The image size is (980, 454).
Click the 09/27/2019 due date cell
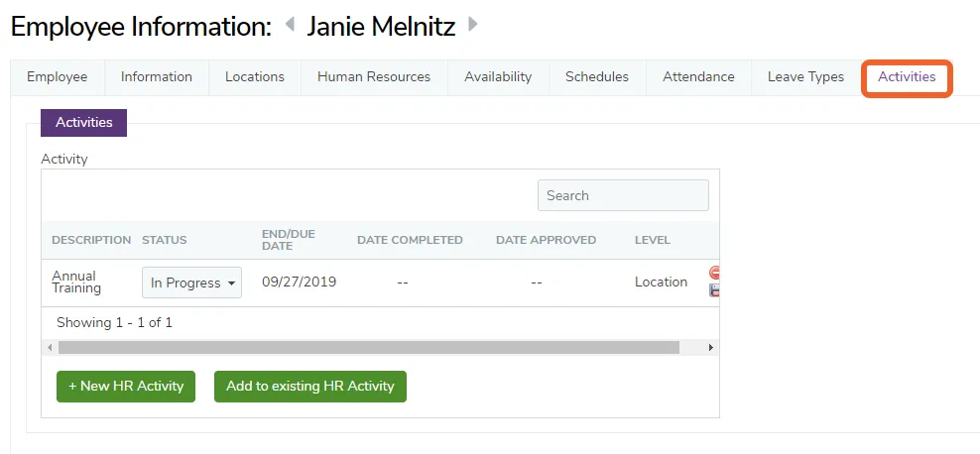coord(299,283)
